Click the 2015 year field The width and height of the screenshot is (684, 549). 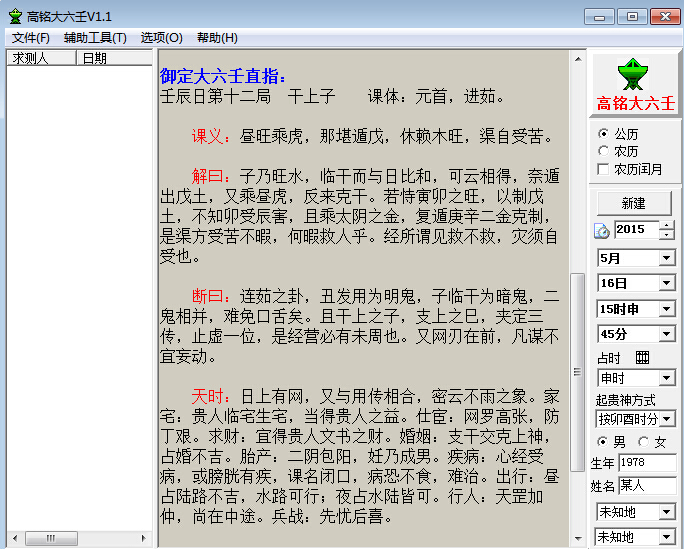pos(636,229)
